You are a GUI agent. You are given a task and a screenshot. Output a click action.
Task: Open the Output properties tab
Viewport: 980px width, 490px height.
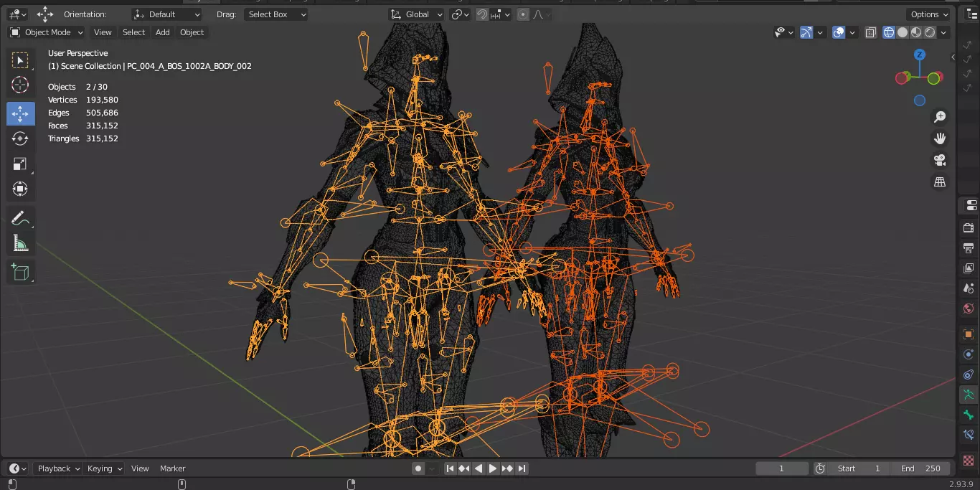[969, 248]
